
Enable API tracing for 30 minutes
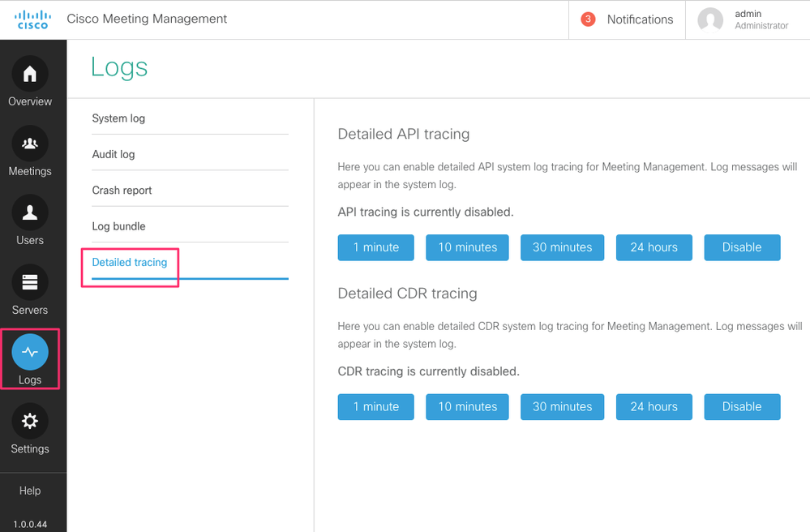(563, 247)
